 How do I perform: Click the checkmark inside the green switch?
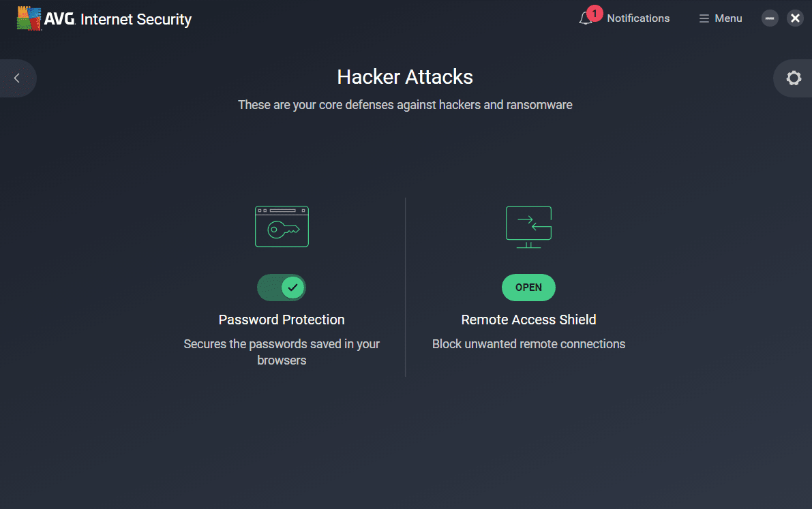pos(292,287)
